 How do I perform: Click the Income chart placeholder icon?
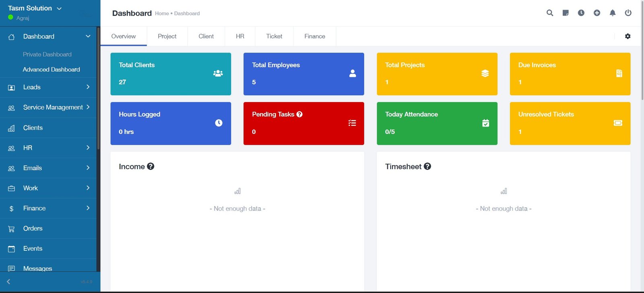[237, 191]
